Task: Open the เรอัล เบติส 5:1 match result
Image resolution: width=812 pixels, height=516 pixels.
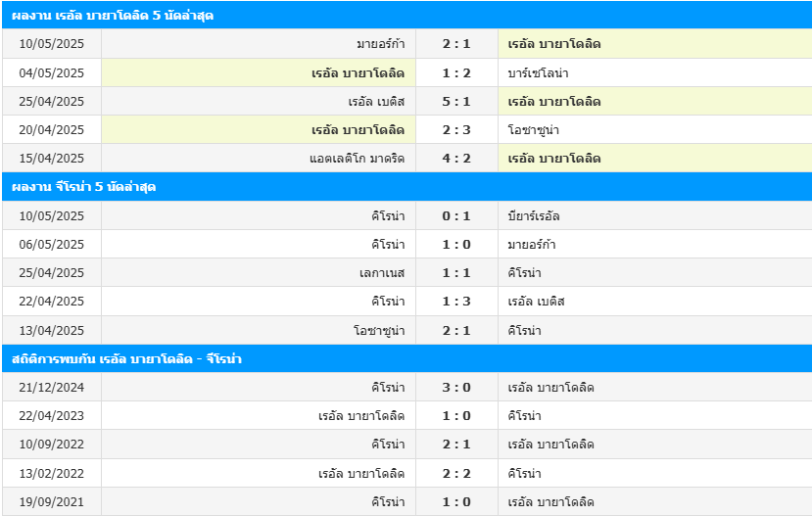Action: 456,102
